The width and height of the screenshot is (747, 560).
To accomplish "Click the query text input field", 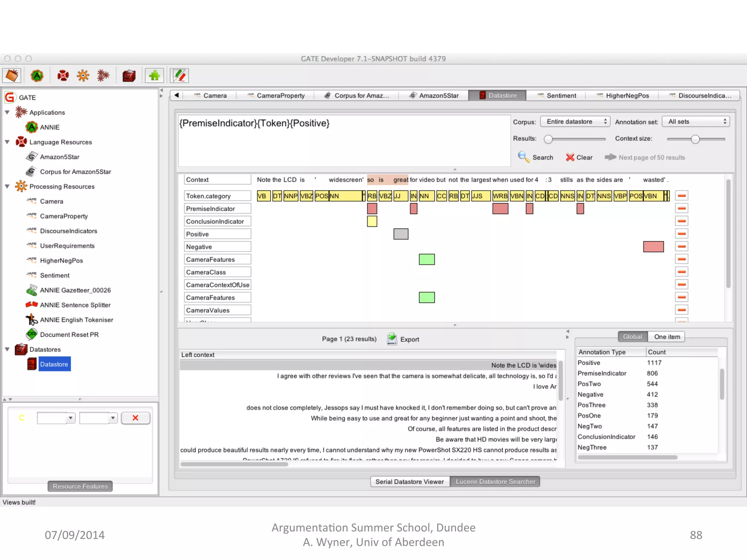I will pyautogui.click(x=344, y=141).
